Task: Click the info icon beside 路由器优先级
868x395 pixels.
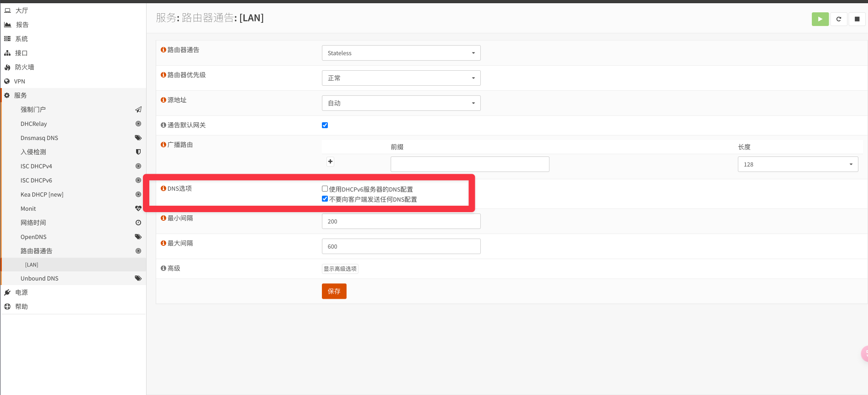Action: click(163, 75)
